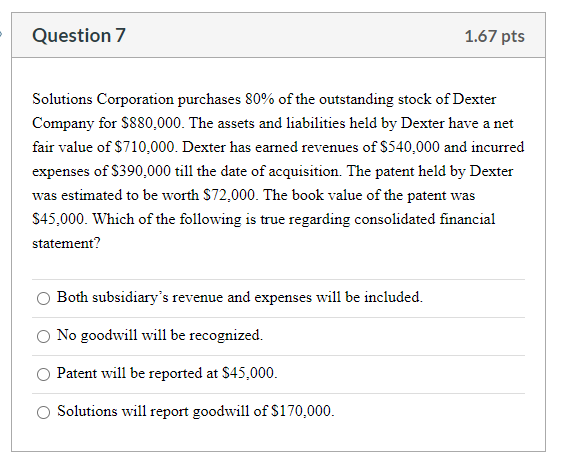Viewport: 573px width, 456px height.
Task: Mark the 'Patent will be reported at $45,000' radio button
Action: point(43,374)
